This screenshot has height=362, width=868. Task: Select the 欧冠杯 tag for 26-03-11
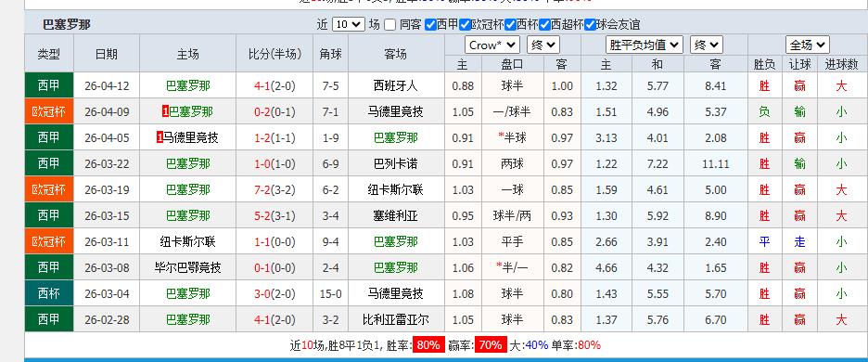[x=49, y=241]
